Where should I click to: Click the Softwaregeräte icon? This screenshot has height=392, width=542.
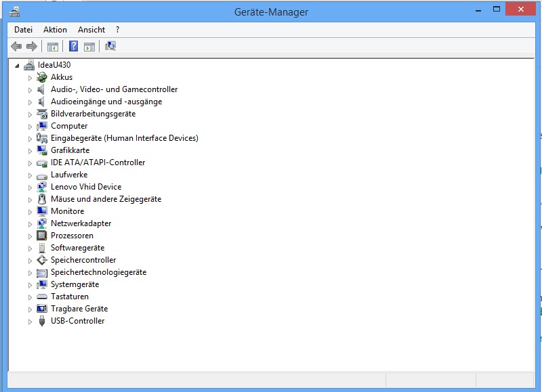point(42,248)
